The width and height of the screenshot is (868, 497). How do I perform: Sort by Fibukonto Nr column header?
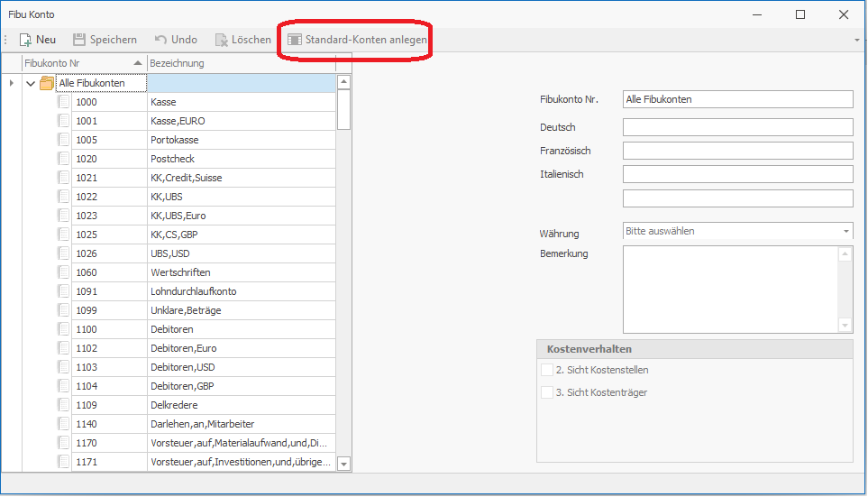(x=81, y=63)
